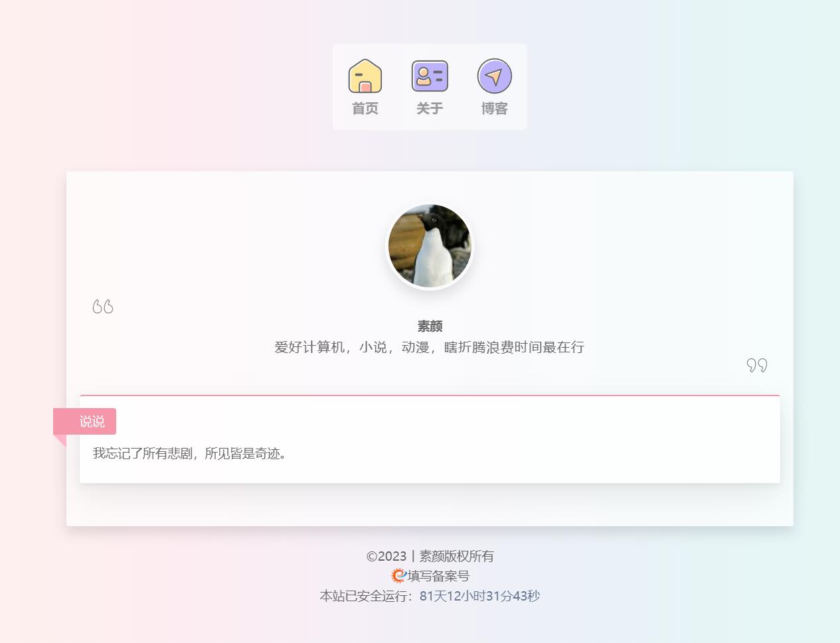840x643 pixels.
Task: Click the pink 说说 ribbon tag
Action: [85, 421]
